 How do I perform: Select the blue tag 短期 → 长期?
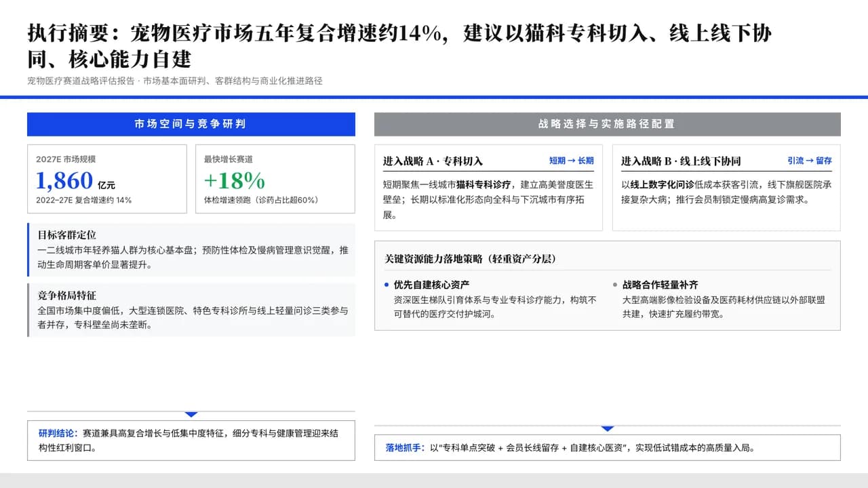click(572, 161)
